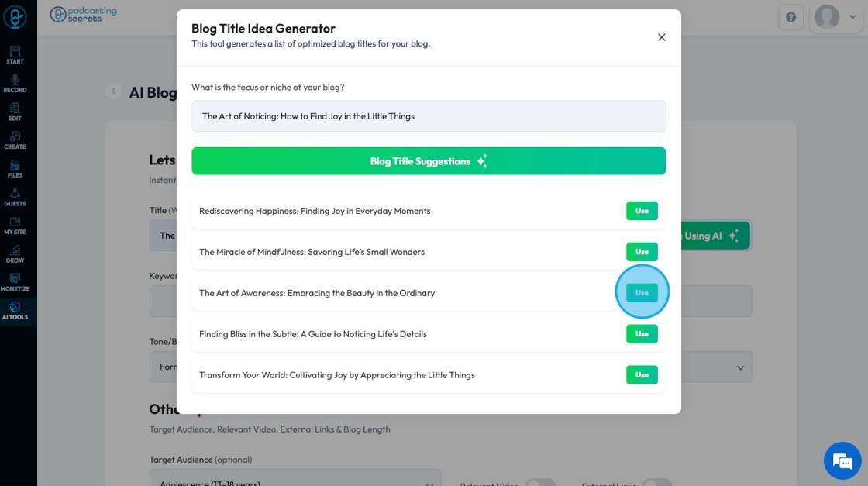Use the 'Miracle of Mindfulness' title
This screenshot has height=486, width=868.
click(x=642, y=252)
